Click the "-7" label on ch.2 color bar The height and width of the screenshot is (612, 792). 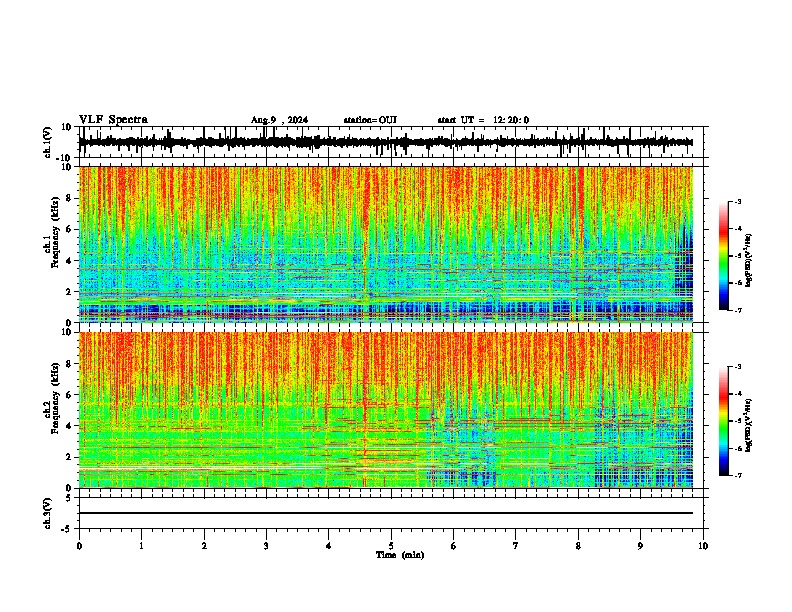(737, 475)
